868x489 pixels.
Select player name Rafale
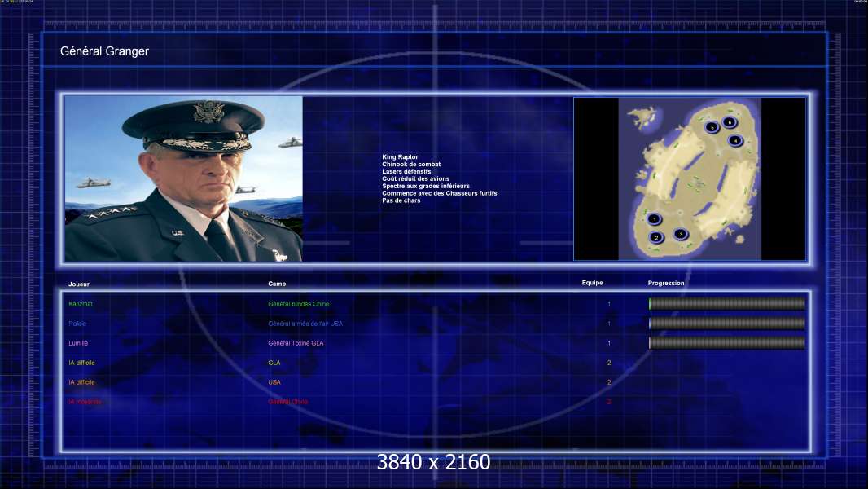click(77, 324)
